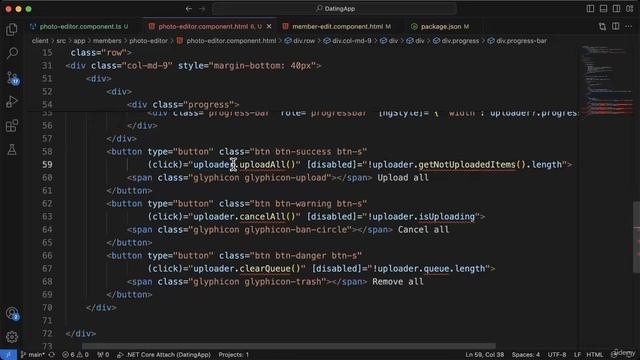640x360 pixels.
Task: Open editor More Actions ellipsis
Action: [629, 27]
